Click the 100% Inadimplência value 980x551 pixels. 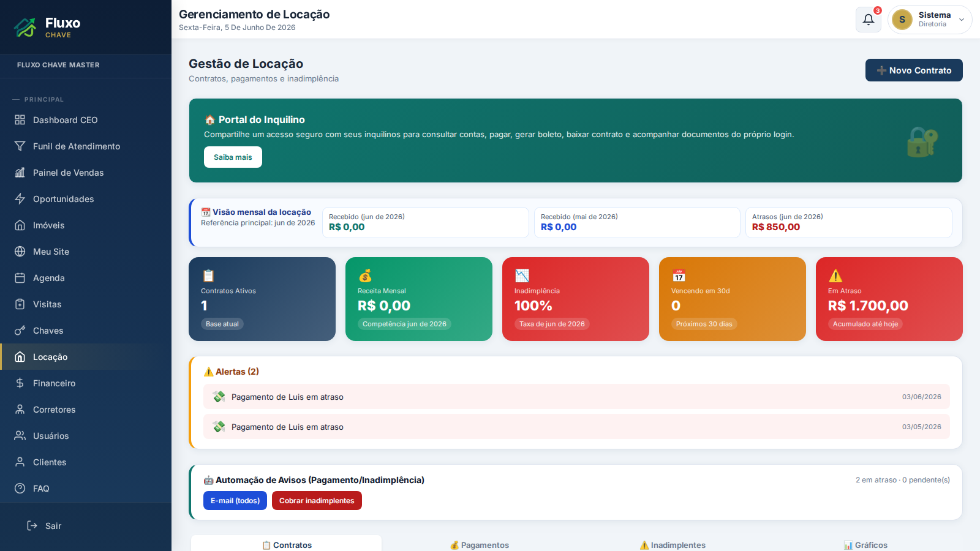point(533,305)
